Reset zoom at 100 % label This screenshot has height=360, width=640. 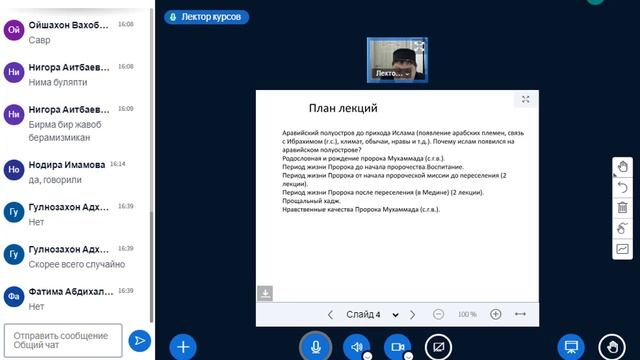point(467,315)
